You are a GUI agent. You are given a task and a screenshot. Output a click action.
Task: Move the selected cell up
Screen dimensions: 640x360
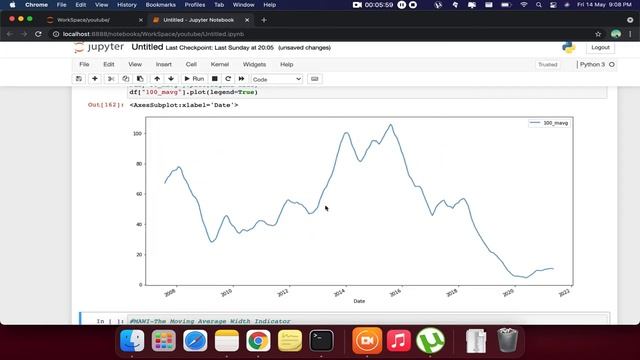pyautogui.click(x=157, y=79)
